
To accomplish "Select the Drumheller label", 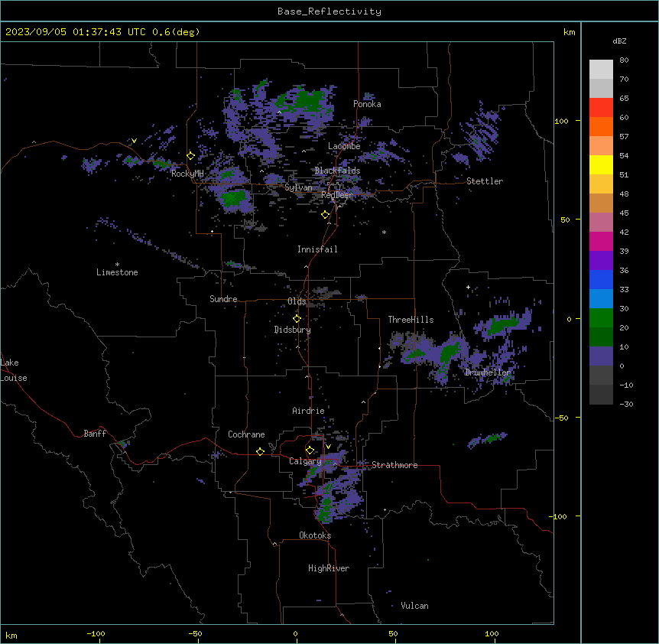I will click(488, 372).
